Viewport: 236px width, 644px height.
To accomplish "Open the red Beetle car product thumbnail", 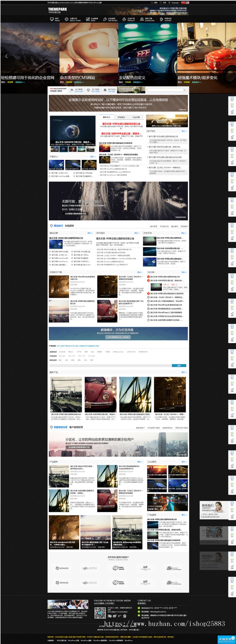I will (x=100, y=394).
